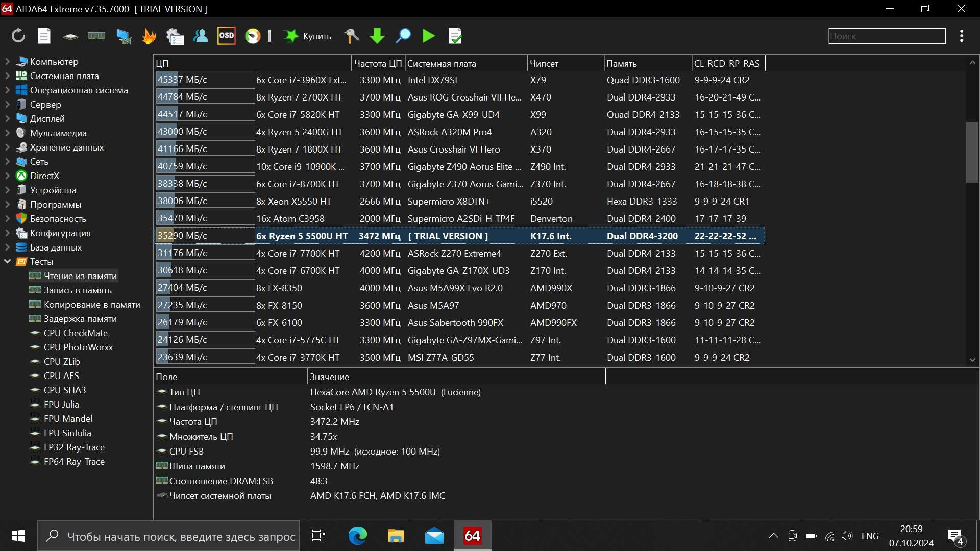
Task: Collapse the Тесты tree node
Action: (7, 262)
